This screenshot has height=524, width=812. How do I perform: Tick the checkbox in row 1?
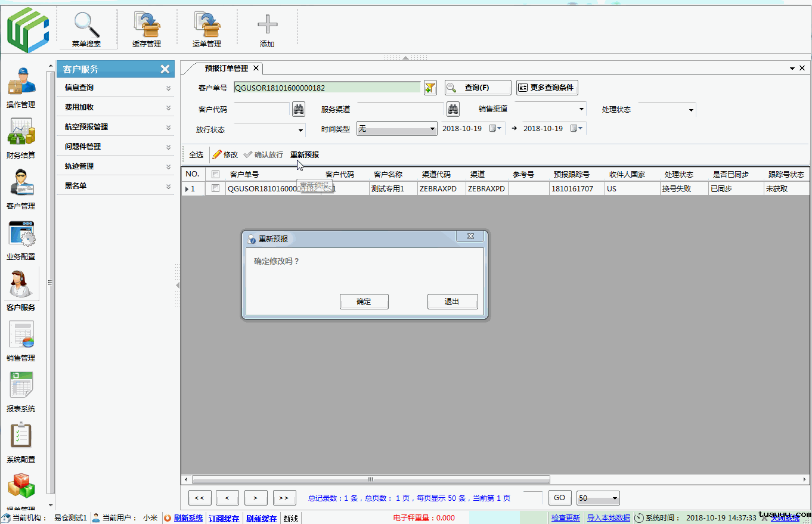coord(216,188)
